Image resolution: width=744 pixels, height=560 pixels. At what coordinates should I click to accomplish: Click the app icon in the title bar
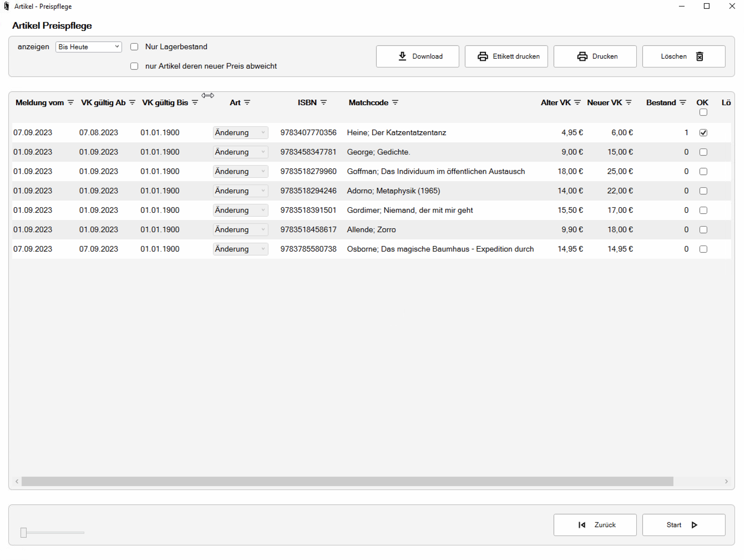[x=6, y=6]
